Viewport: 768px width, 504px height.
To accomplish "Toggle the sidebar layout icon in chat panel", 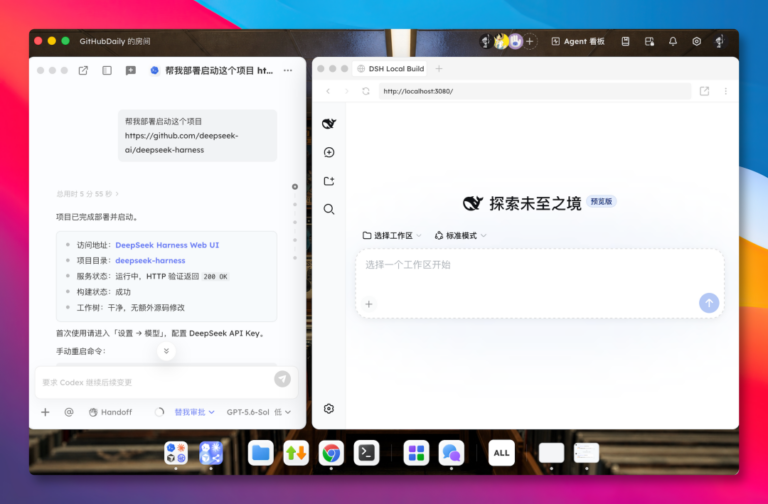I will coord(107,71).
